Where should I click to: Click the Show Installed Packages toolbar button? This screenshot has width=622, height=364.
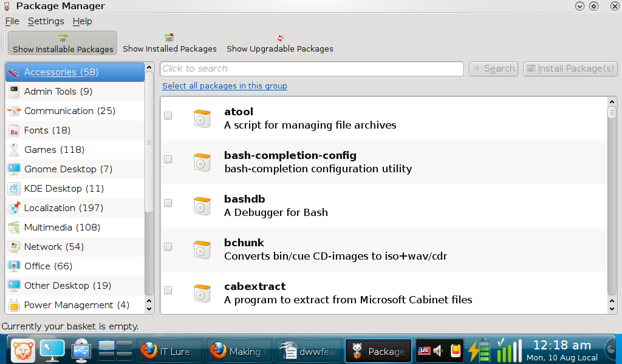170,43
